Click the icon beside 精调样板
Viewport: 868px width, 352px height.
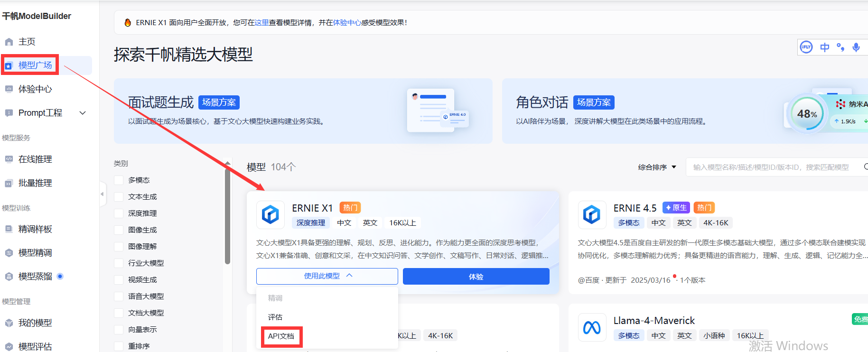9,229
